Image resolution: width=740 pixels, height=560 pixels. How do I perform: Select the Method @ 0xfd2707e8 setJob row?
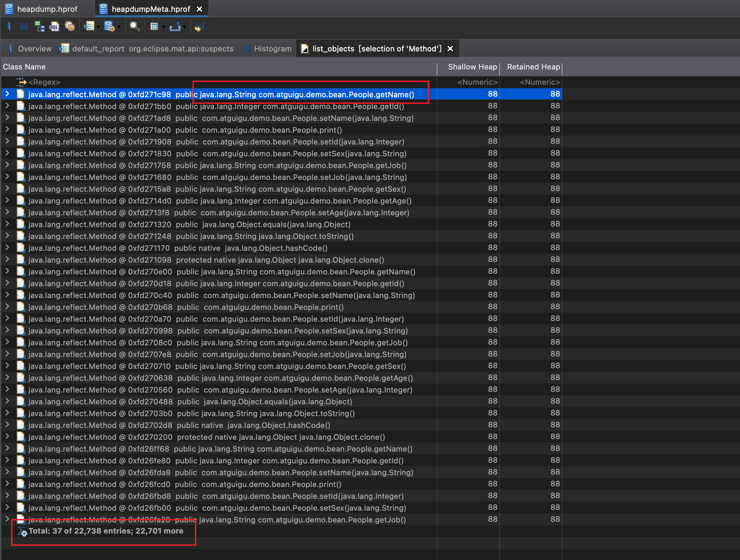click(x=281, y=354)
